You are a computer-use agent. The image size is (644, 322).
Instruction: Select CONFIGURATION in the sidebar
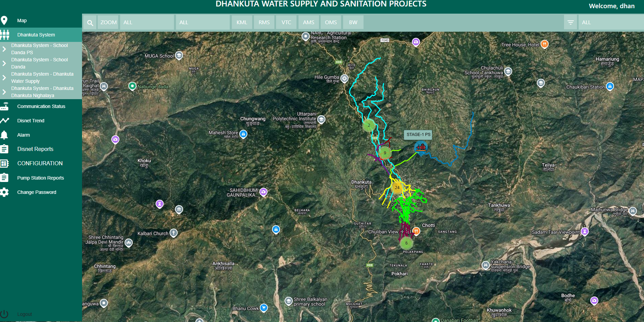point(40,164)
